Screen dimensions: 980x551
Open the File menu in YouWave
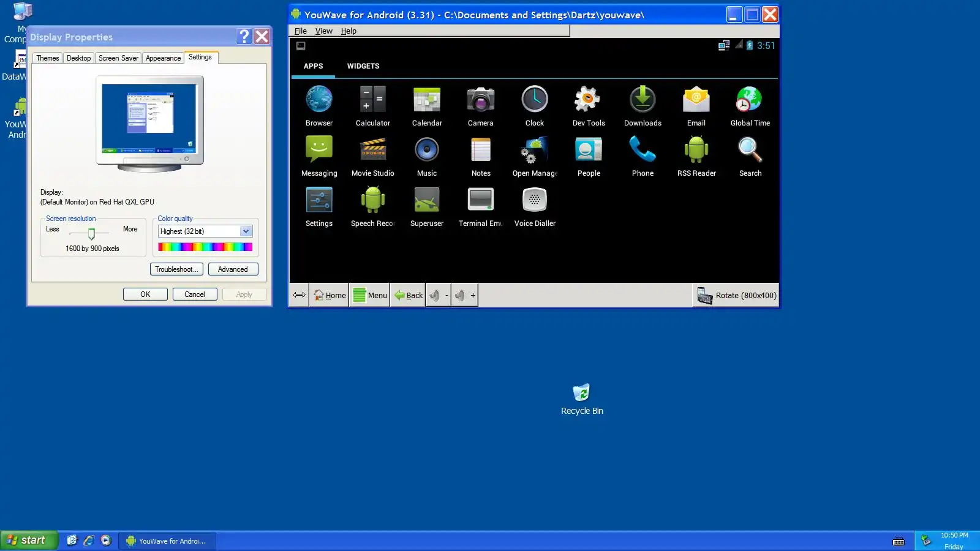point(300,31)
